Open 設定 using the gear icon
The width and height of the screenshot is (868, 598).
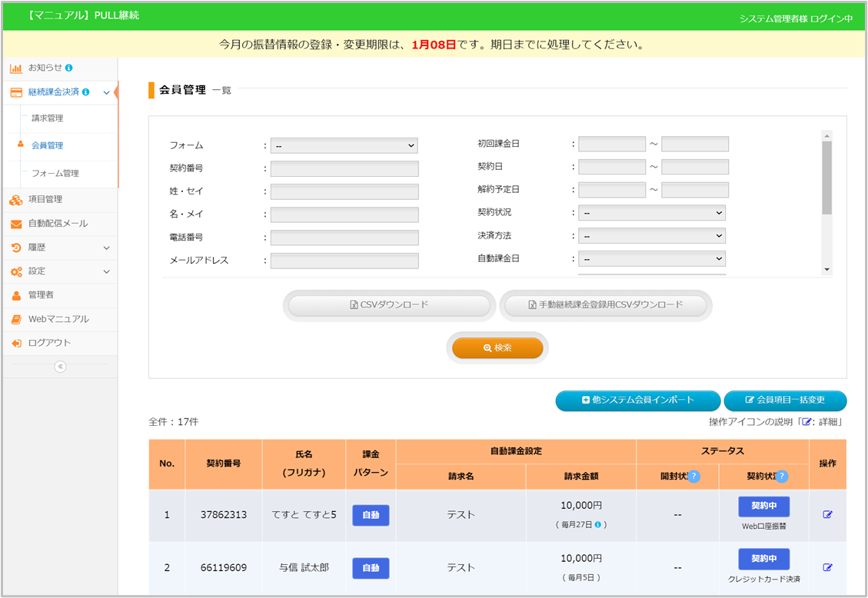coord(15,271)
